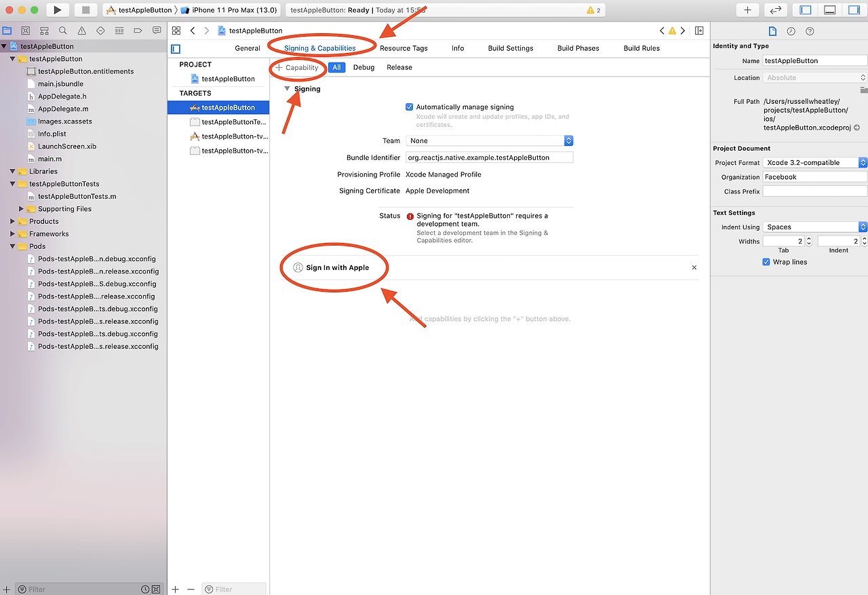Open the Report navigator speech-bubble icon
This screenshot has width=868, height=595.
[x=157, y=31]
